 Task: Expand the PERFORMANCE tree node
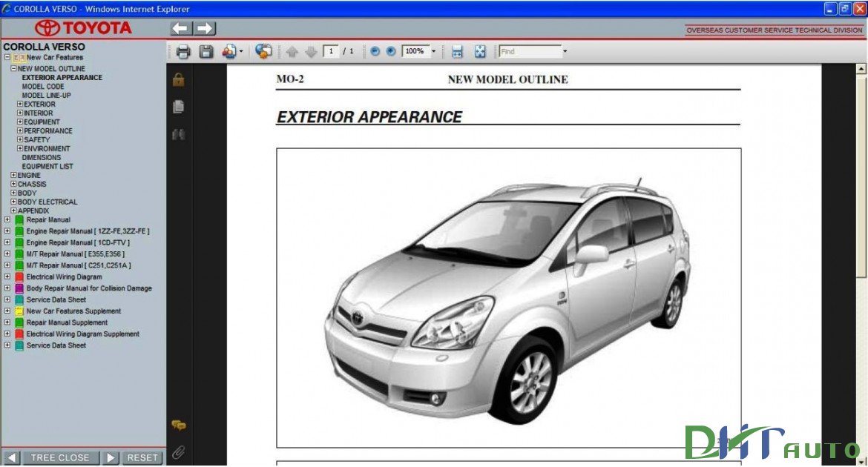(x=20, y=130)
